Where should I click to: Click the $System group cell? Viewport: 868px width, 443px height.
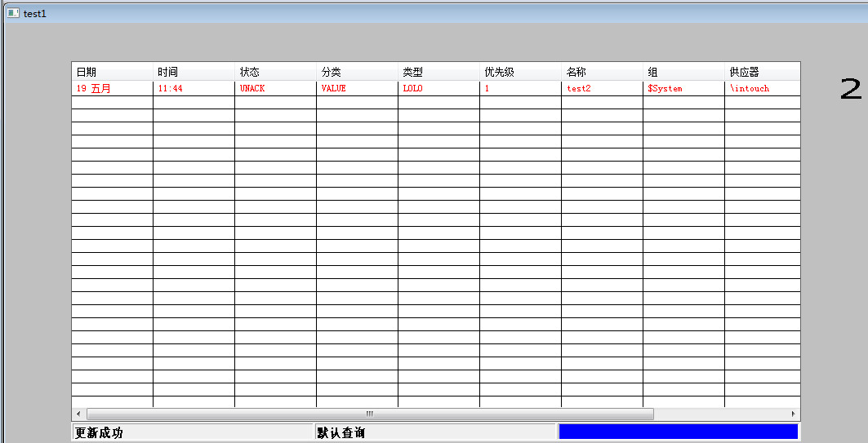(x=683, y=88)
